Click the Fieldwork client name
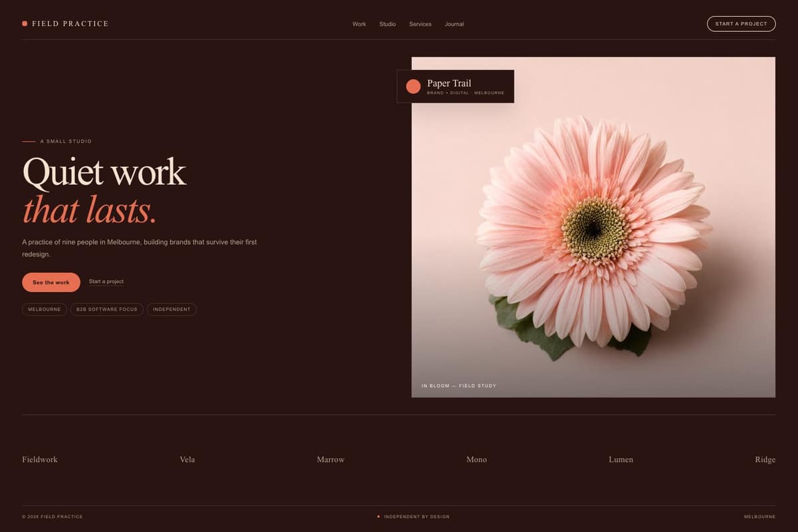This screenshot has width=798, height=532. click(x=40, y=460)
